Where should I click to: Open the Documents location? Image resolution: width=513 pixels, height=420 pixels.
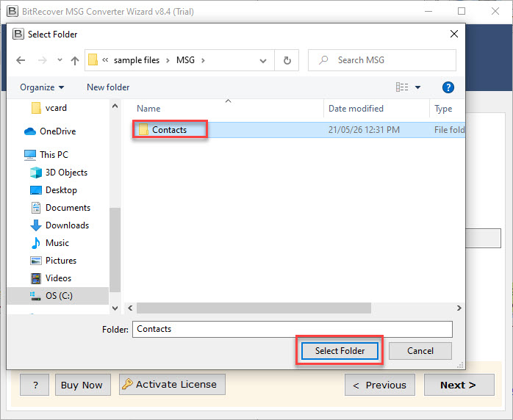tap(60, 208)
